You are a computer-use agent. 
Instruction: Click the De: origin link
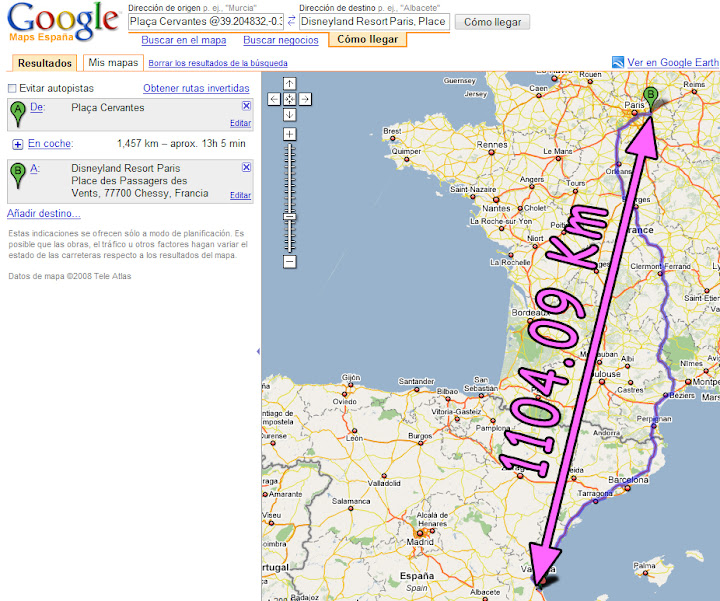(x=37, y=107)
